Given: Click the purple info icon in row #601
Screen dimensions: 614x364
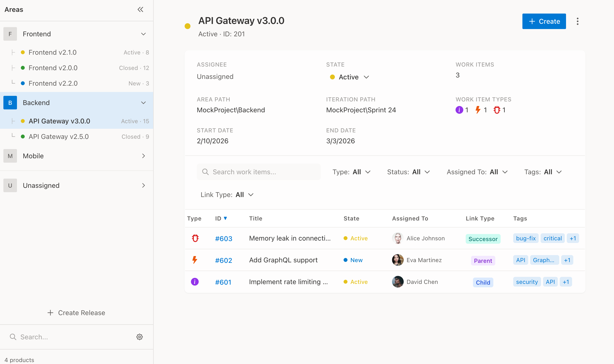Looking at the screenshot, I should point(195,282).
